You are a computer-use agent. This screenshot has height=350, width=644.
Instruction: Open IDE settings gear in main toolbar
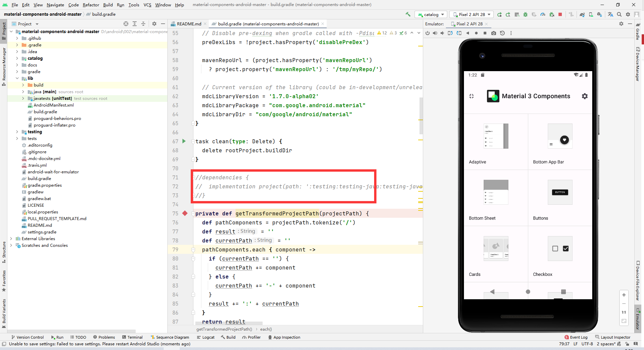click(x=628, y=14)
